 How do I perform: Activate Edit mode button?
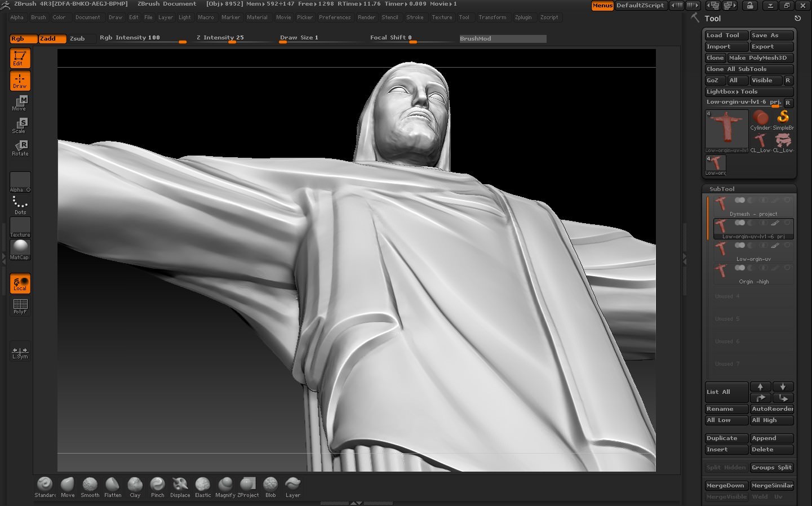click(20, 59)
